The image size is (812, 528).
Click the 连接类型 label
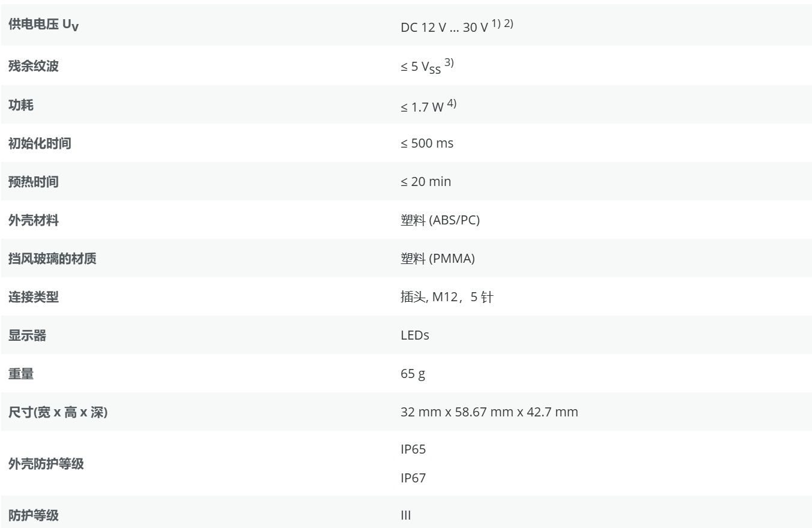click(x=34, y=297)
